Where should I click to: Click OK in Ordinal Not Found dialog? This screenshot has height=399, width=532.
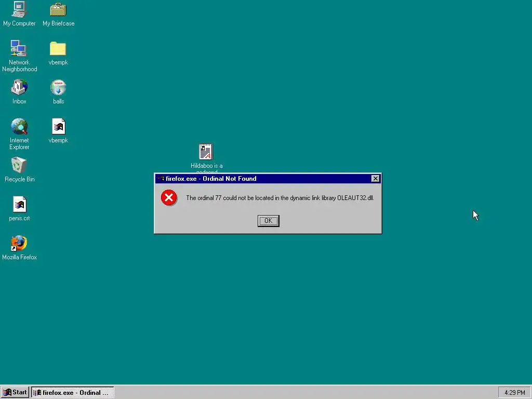pyautogui.click(x=269, y=221)
